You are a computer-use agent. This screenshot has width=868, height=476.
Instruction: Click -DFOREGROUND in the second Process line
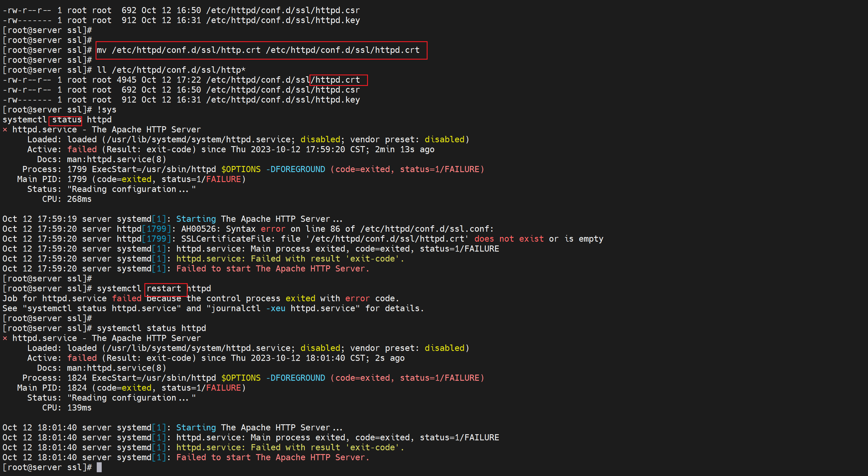pyautogui.click(x=295, y=378)
